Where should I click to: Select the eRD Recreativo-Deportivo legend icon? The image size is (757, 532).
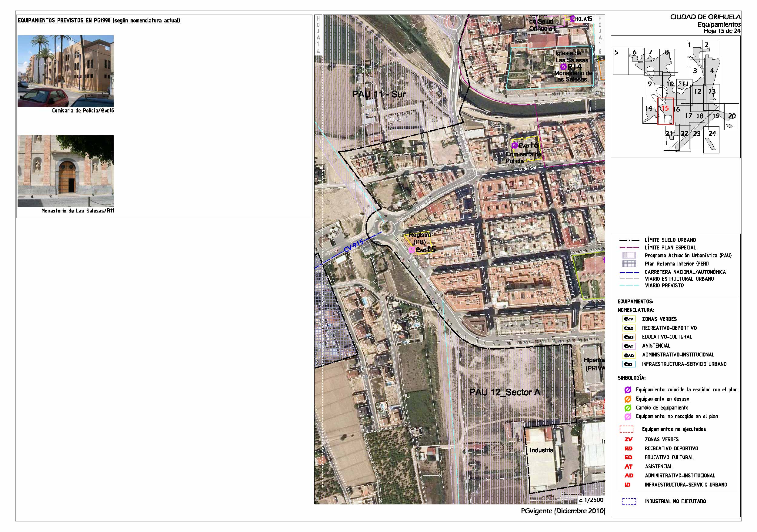click(629, 328)
